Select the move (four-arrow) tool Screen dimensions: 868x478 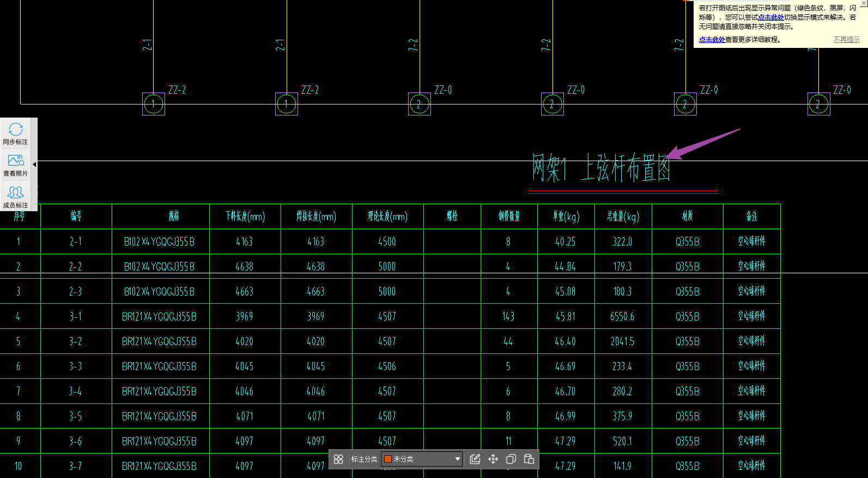click(493, 459)
